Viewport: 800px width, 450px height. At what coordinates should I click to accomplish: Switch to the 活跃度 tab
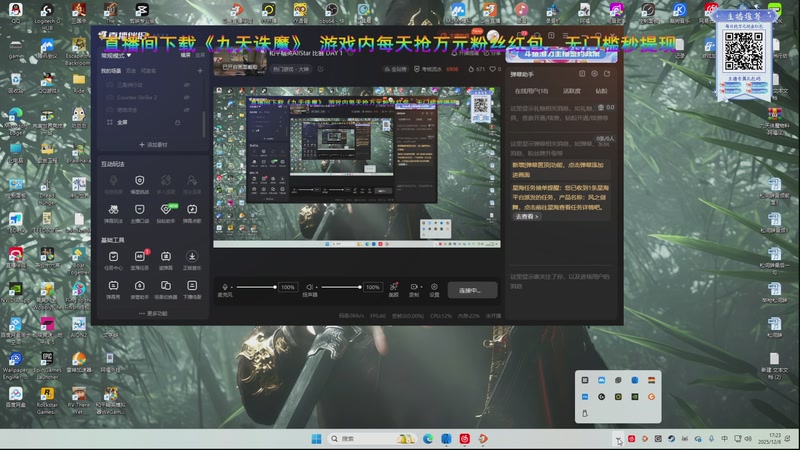click(x=571, y=91)
